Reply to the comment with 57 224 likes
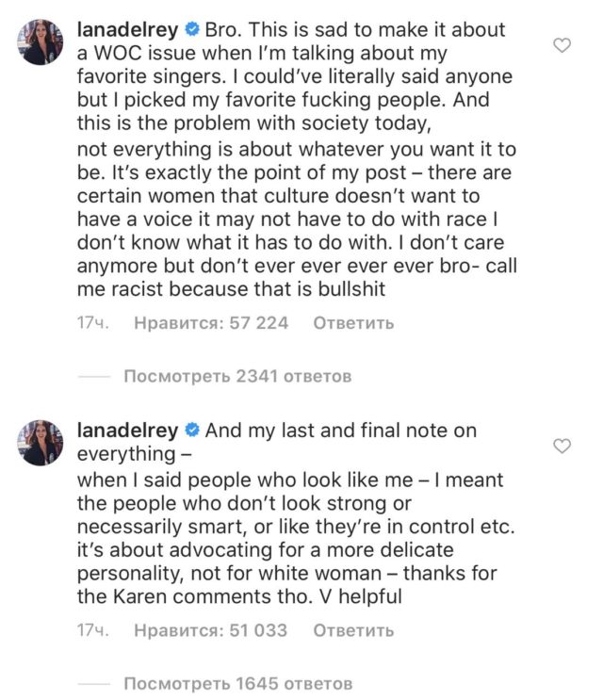This screenshot has height=700, width=603. tap(352, 324)
